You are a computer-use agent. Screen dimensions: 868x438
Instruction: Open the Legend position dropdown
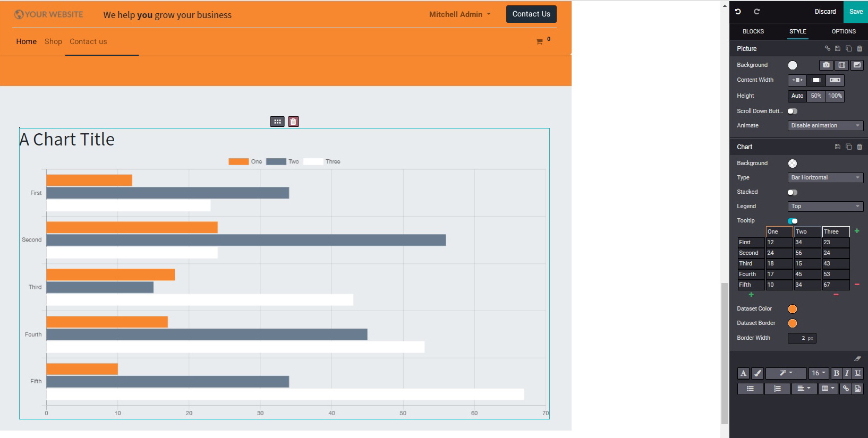825,207
